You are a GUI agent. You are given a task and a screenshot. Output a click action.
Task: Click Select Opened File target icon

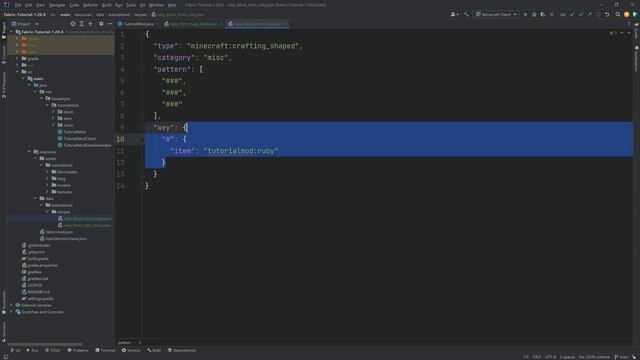pyautogui.click(x=73, y=24)
